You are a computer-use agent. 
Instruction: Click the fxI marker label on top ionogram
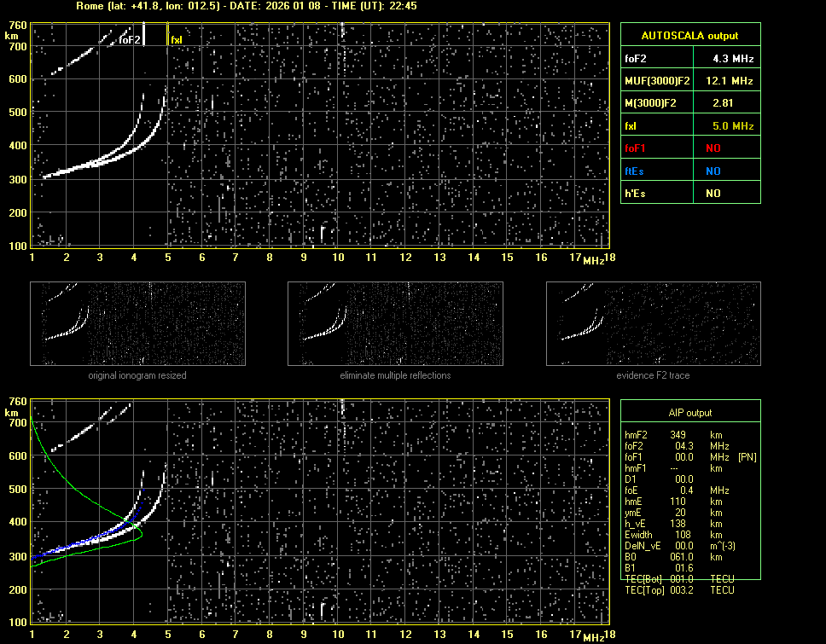tap(177, 40)
